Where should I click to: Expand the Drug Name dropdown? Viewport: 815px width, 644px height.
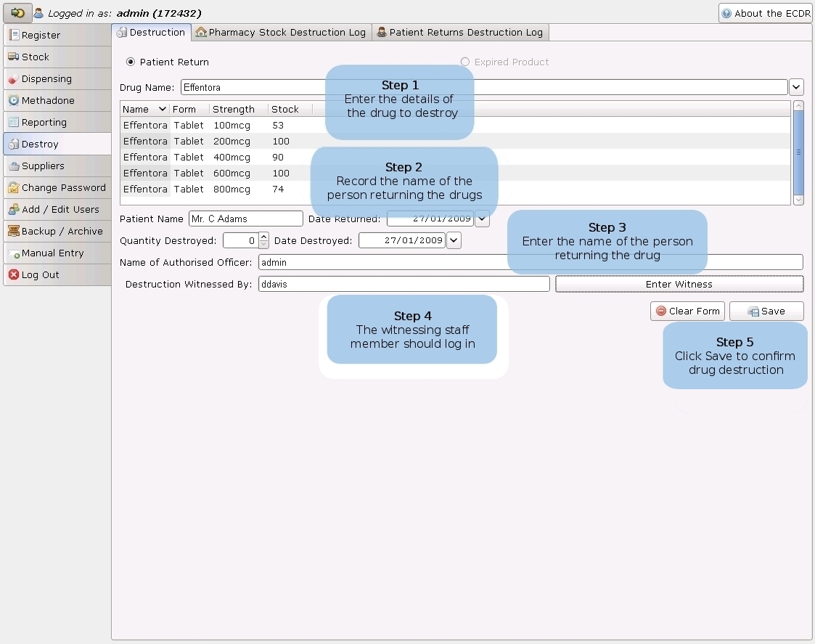[x=796, y=87]
